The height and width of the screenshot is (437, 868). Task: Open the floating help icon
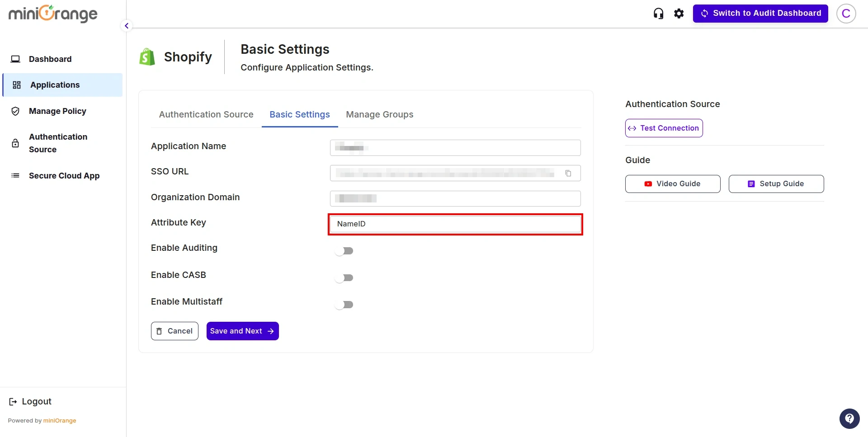(x=849, y=418)
